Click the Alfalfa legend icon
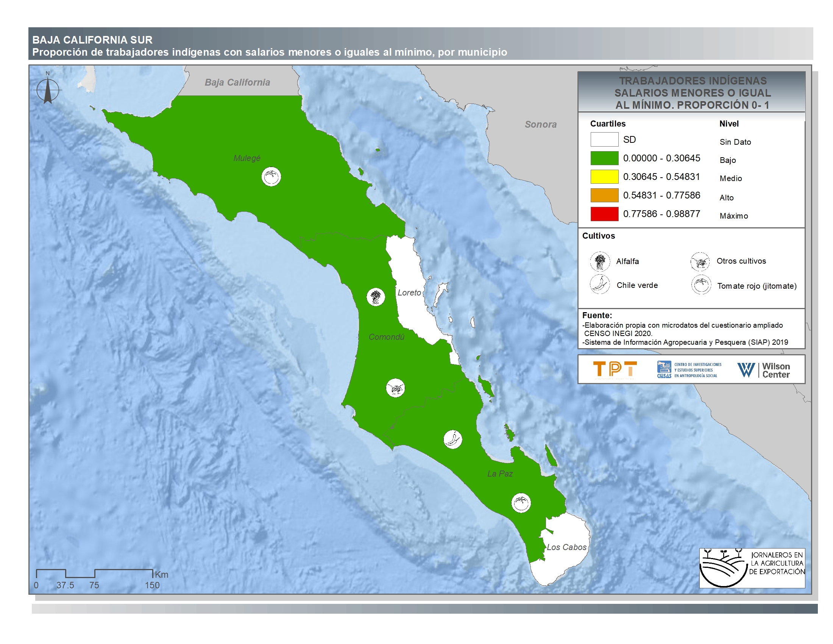 600,261
